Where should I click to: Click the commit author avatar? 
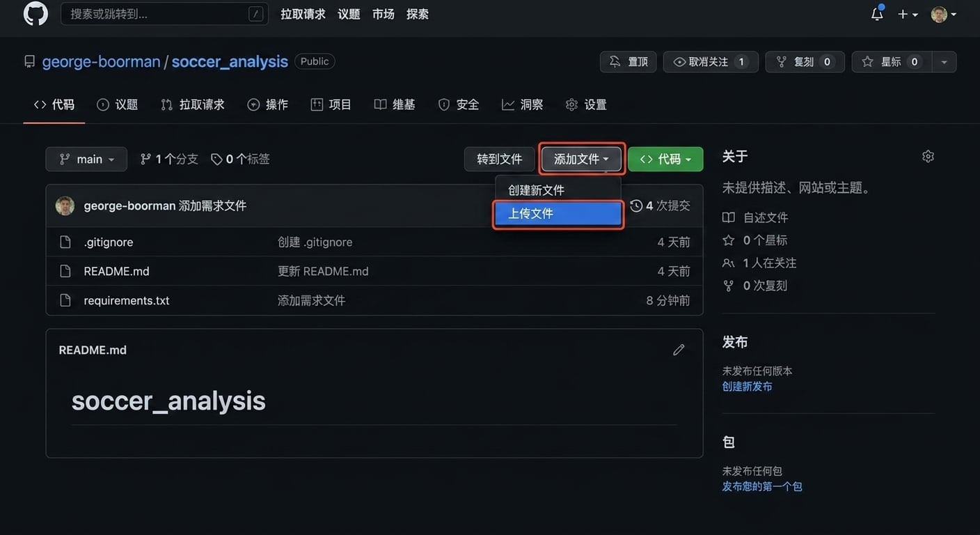pos(65,206)
